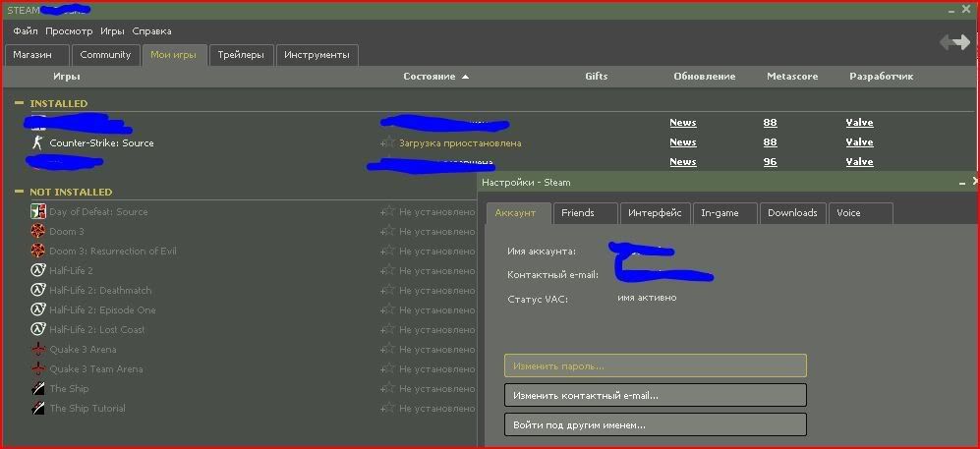Image resolution: width=980 pixels, height=449 pixels.
Task: Toggle favorite star for Counter-Strike: Source
Action: point(389,143)
